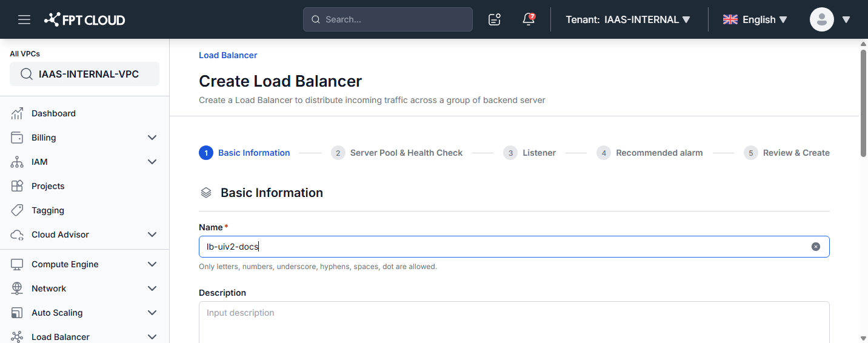Click the search magnifier in top bar
The height and width of the screenshot is (343, 868).
[x=316, y=19]
